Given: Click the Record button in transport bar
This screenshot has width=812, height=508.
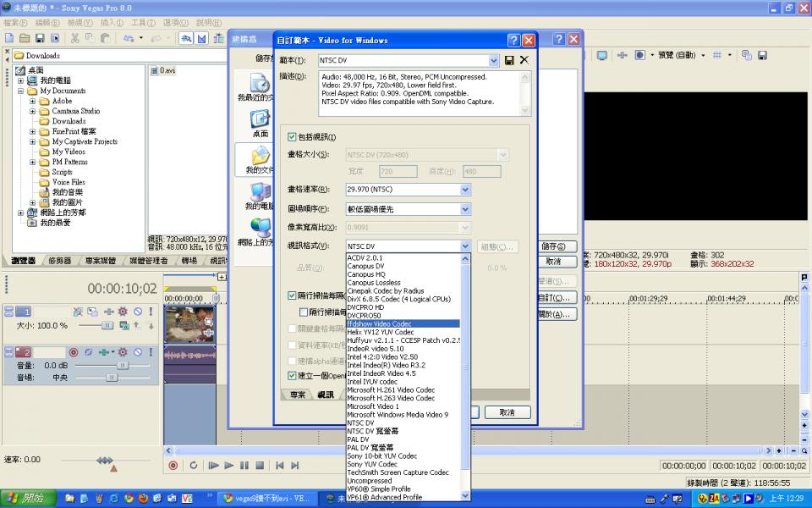Looking at the screenshot, I should (173, 465).
